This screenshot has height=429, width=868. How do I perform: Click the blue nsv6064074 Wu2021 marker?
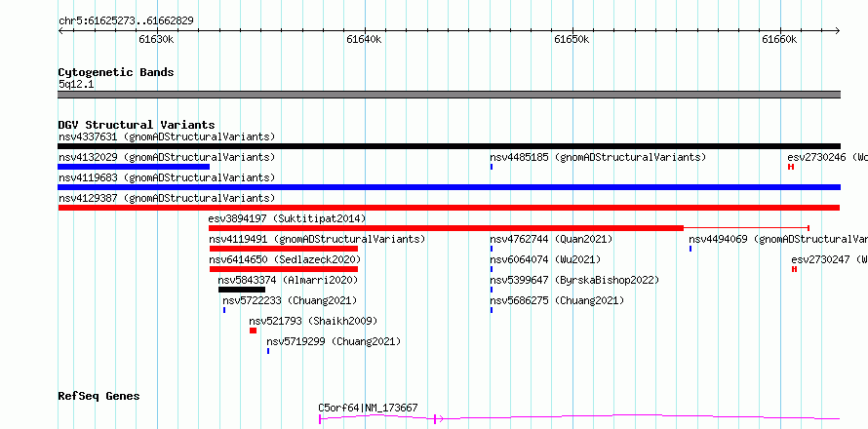[x=492, y=269]
